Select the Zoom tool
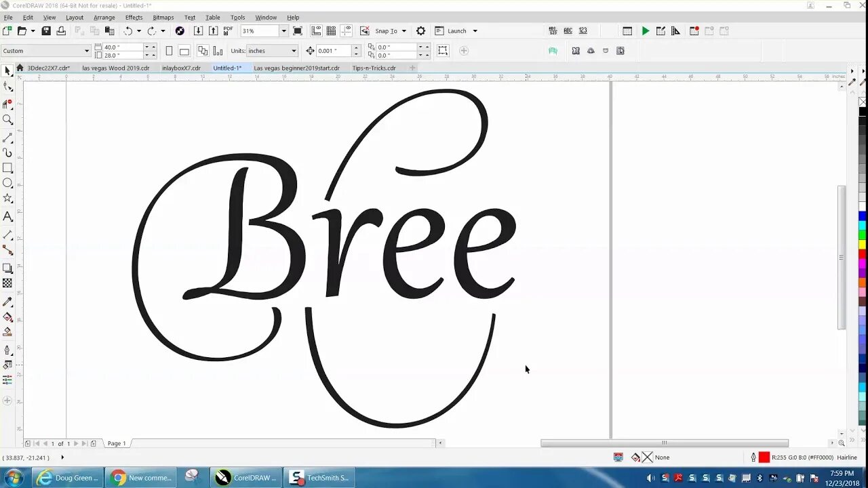868x488 pixels. (x=7, y=120)
